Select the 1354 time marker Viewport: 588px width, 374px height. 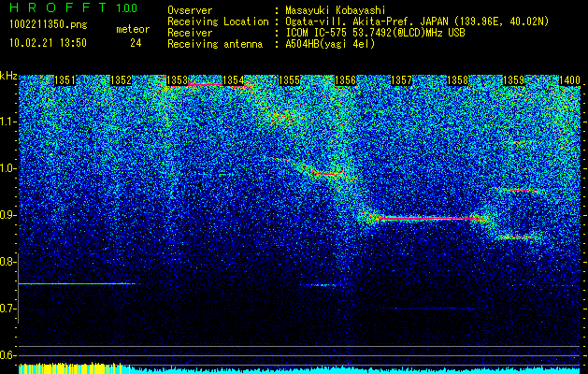pos(234,80)
